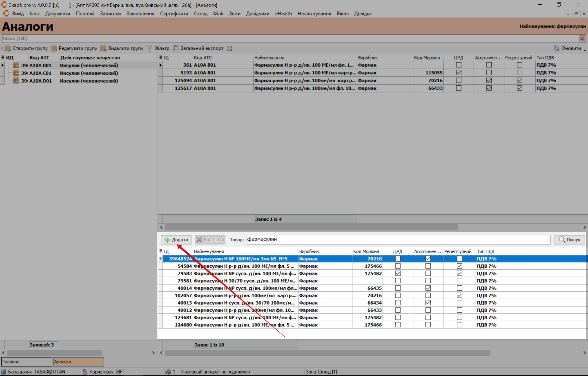Toggle ЦРД checkbox for item 5193

tap(459, 73)
